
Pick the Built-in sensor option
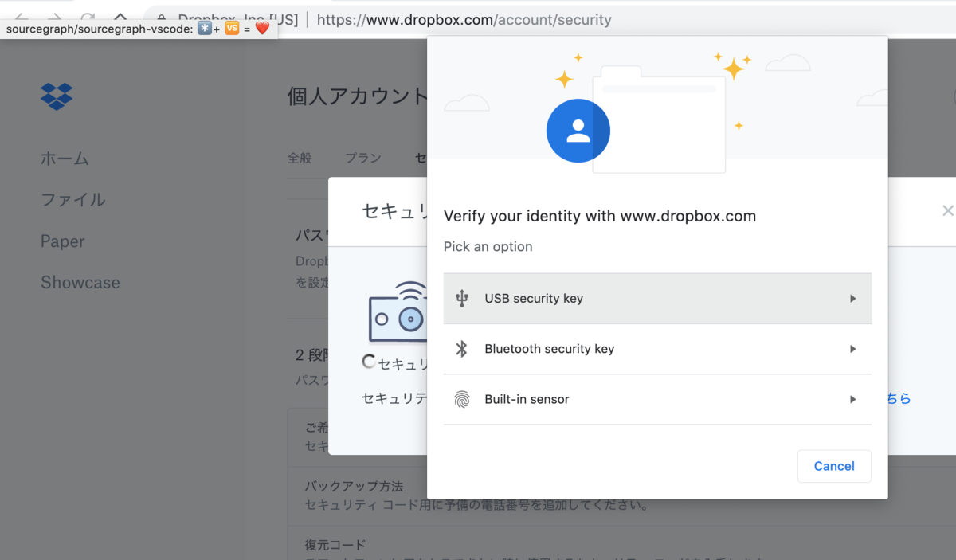click(x=657, y=399)
